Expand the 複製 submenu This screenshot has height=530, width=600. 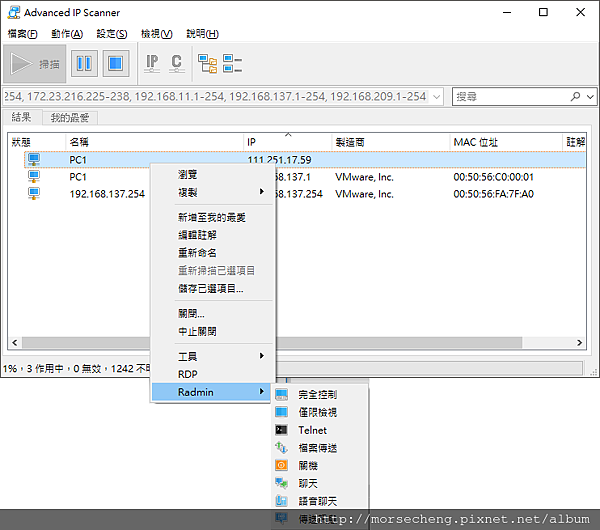coord(213,192)
